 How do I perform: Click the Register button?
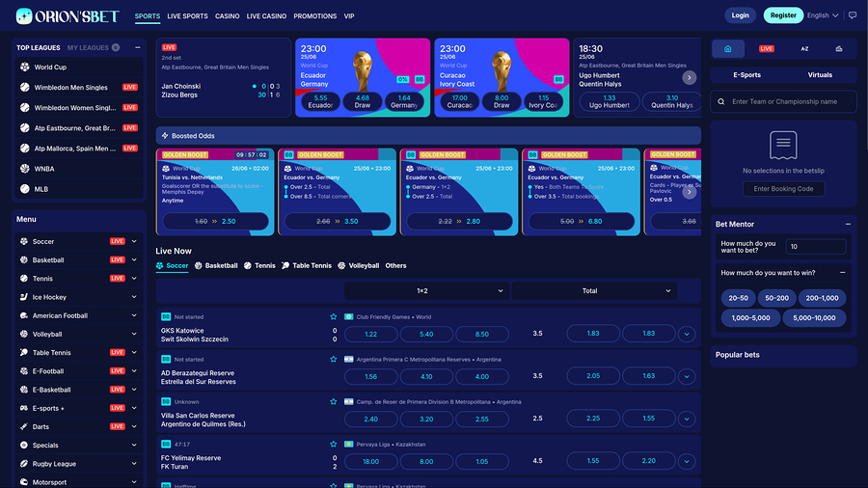(x=783, y=15)
